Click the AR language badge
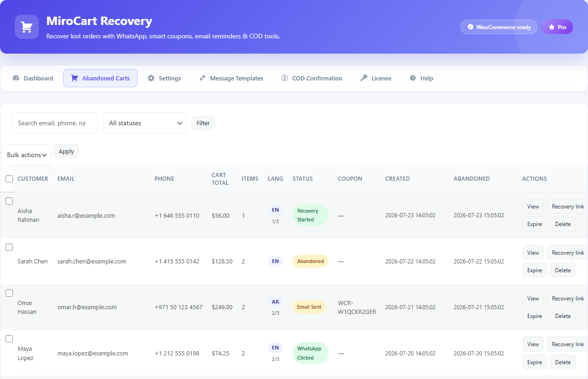588x379 pixels. coord(276,302)
